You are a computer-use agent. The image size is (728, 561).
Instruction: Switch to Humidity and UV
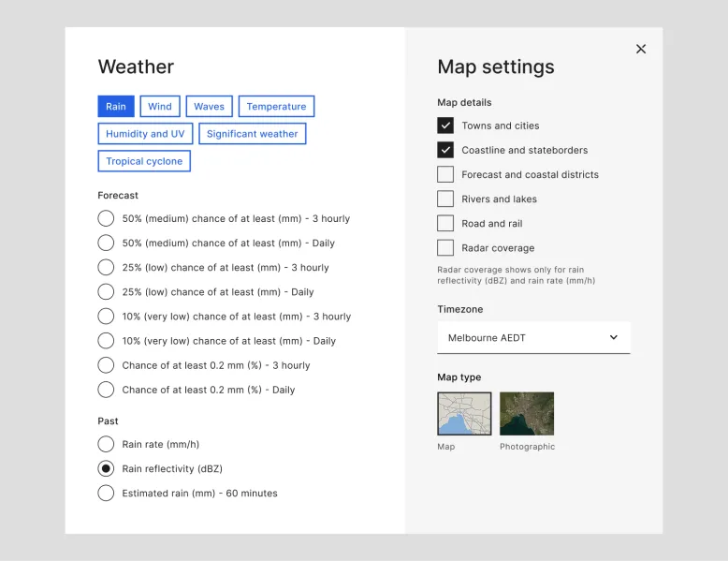[145, 134]
